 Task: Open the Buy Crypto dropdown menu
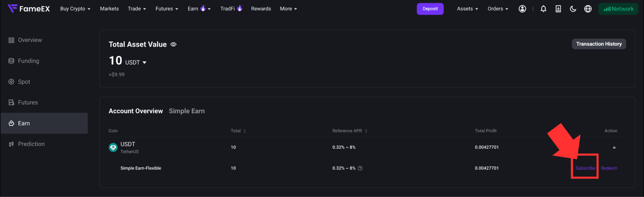pyautogui.click(x=75, y=9)
